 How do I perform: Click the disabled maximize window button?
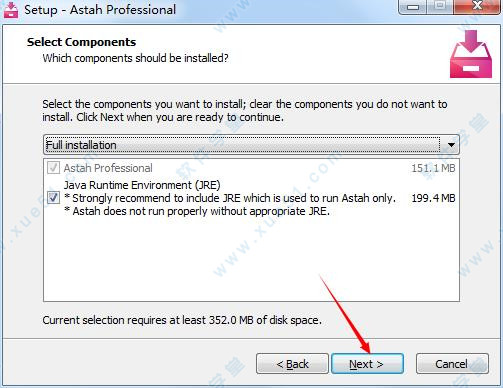coord(440,6)
